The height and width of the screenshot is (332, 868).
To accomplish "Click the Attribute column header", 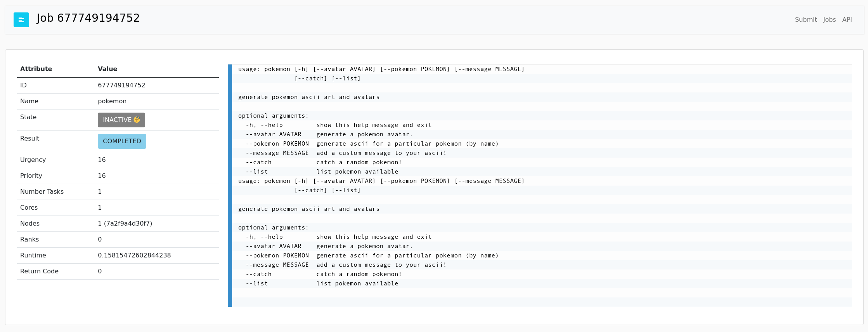I will point(36,69).
